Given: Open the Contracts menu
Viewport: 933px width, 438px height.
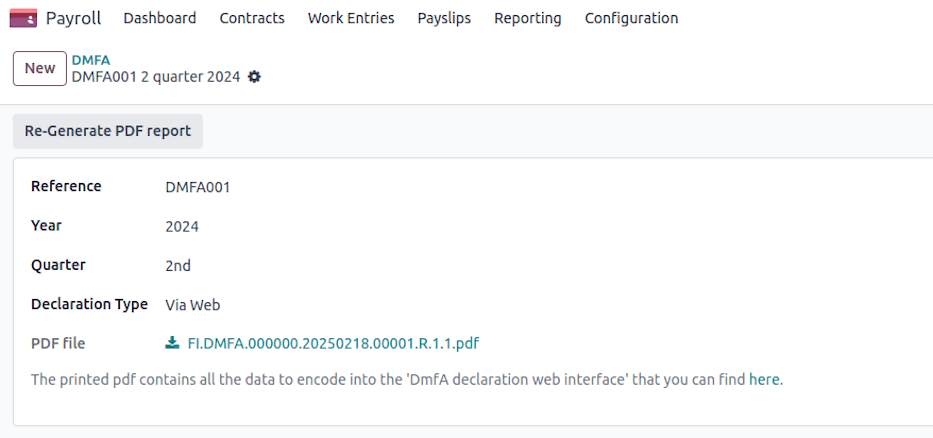Looking at the screenshot, I should coord(252,18).
